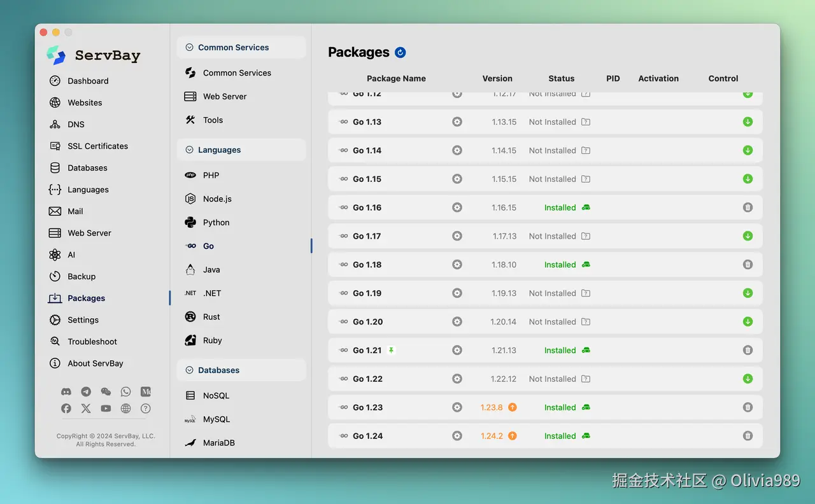
Task: Click the green download icon for Go 1.15
Action: [748, 179]
